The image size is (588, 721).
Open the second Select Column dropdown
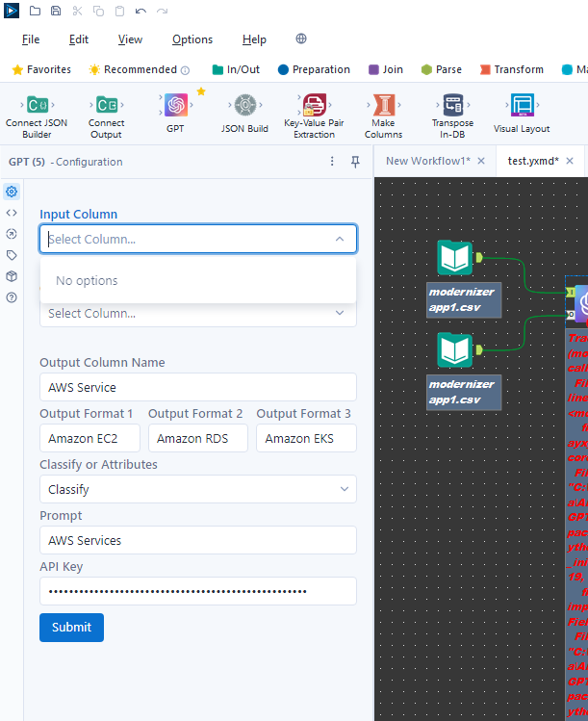[x=198, y=314]
